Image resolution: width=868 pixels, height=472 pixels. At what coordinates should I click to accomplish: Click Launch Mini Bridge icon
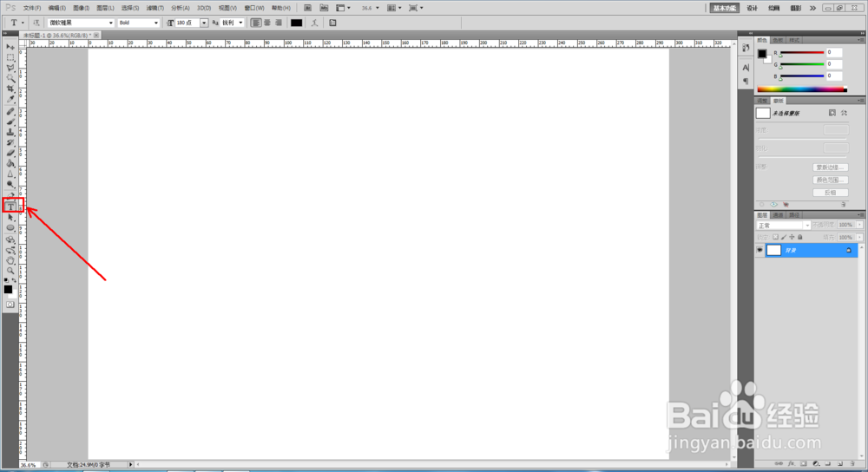point(324,8)
